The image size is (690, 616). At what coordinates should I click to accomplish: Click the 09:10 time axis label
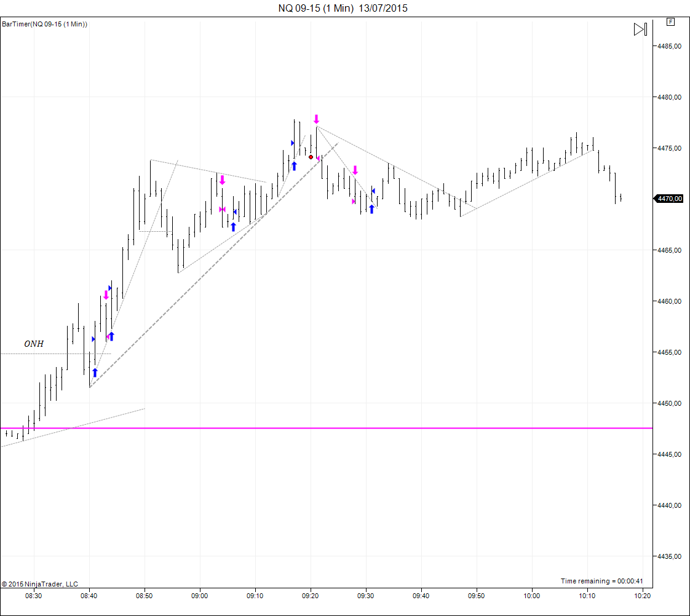pyautogui.click(x=255, y=596)
